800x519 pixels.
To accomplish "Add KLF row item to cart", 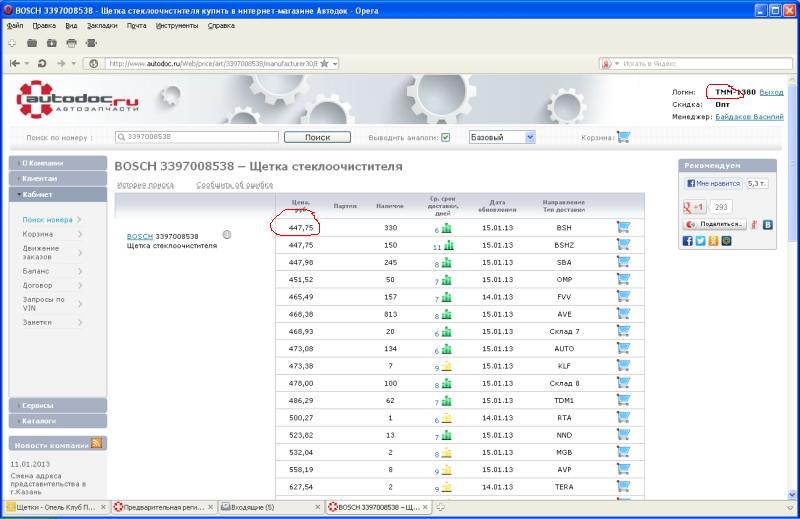I will point(623,366).
